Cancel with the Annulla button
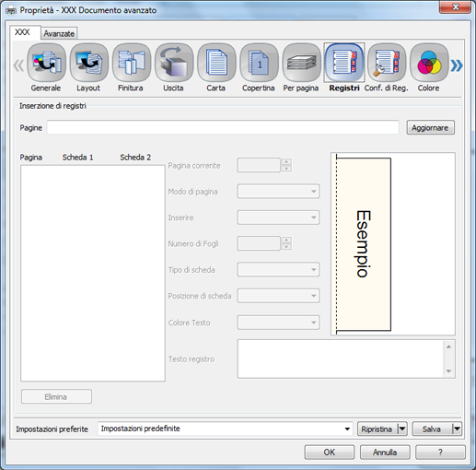 (385, 452)
